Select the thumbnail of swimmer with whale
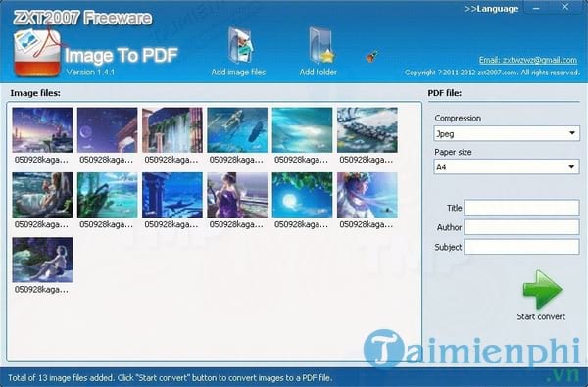 coord(237,130)
